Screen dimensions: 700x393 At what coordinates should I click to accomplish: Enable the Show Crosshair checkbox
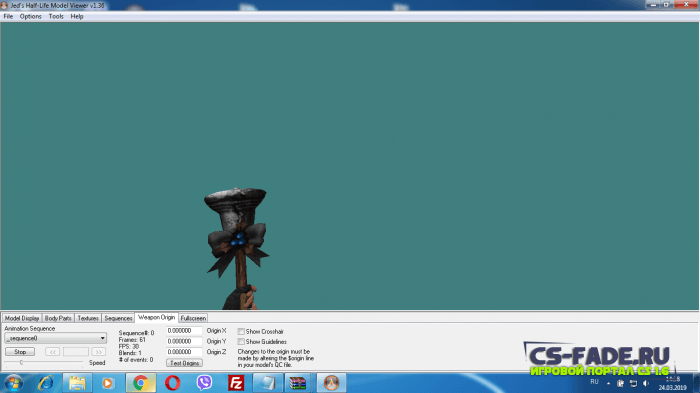(x=241, y=331)
